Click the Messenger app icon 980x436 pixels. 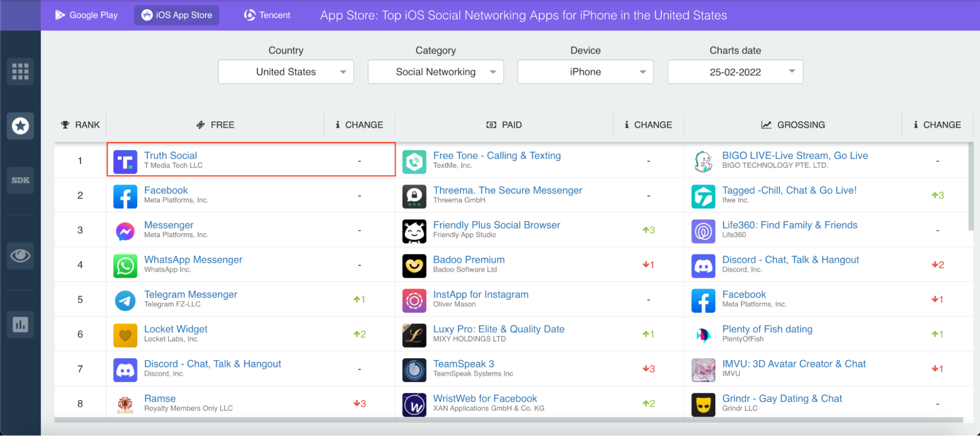(x=125, y=231)
